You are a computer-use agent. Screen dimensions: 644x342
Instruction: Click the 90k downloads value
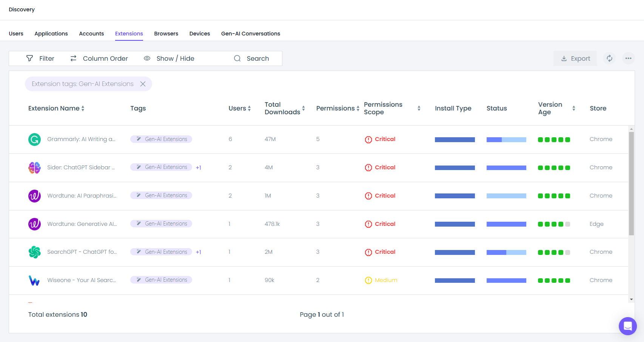tap(270, 280)
